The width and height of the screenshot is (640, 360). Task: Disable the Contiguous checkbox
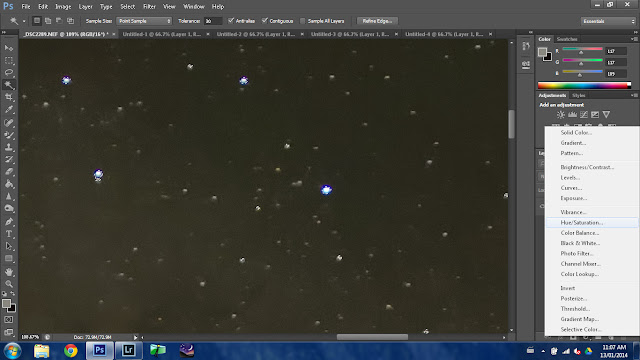click(x=264, y=20)
